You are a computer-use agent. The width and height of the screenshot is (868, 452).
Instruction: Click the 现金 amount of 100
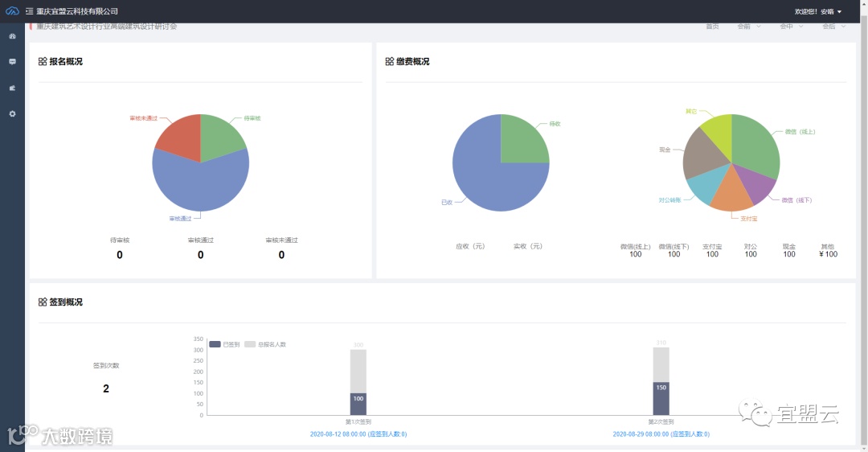pos(789,254)
